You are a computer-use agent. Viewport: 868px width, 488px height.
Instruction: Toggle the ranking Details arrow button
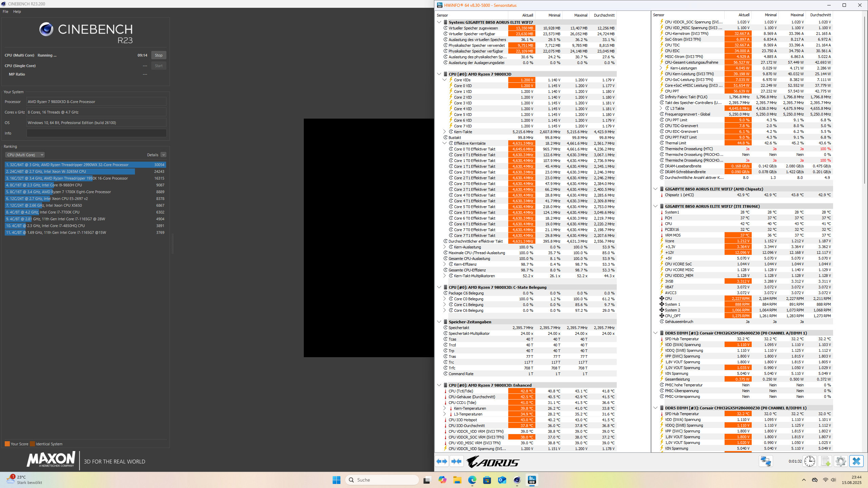coord(163,155)
